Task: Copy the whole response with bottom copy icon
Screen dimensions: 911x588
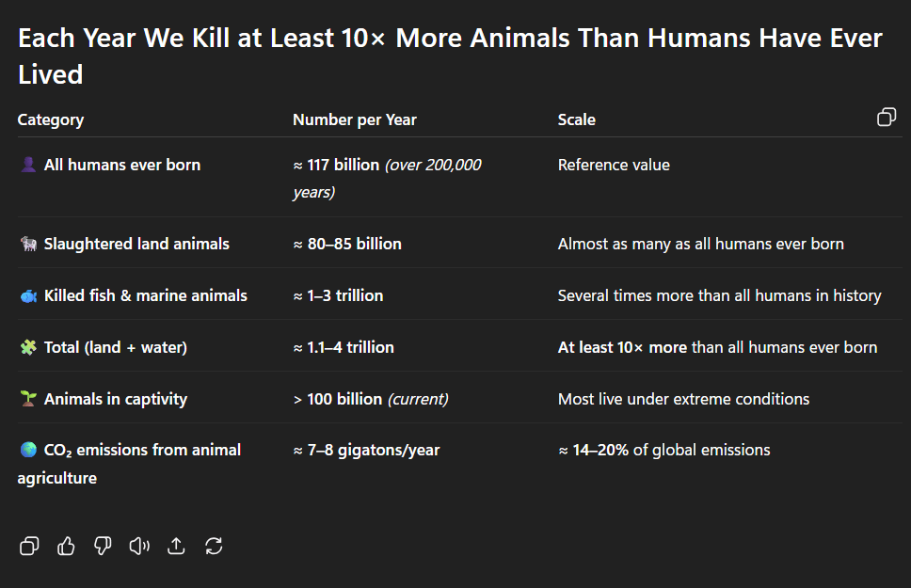Action: coord(29,546)
